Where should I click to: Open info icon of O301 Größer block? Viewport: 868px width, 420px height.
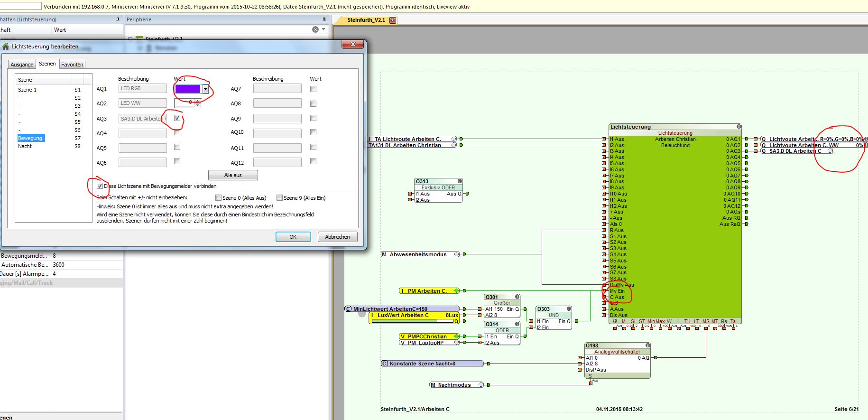pos(517,297)
